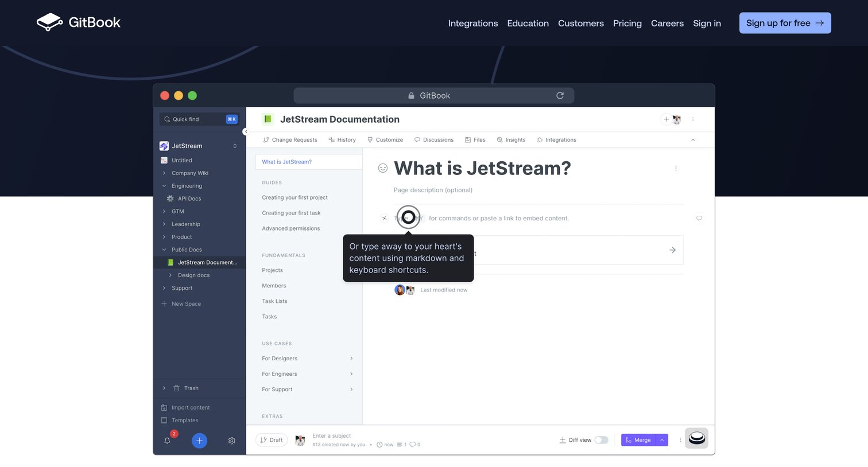Viewport: 868px width, 467px height.
Task: Click the Quick find search field
Action: click(199, 119)
